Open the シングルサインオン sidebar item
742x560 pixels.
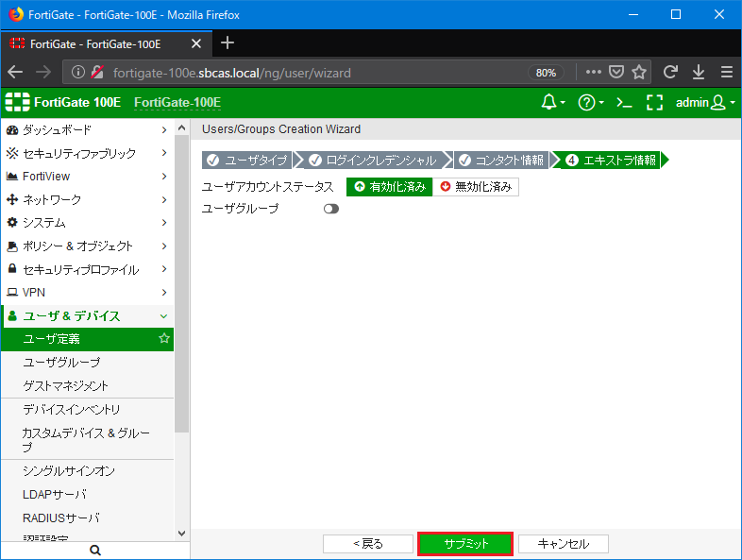(x=87, y=471)
